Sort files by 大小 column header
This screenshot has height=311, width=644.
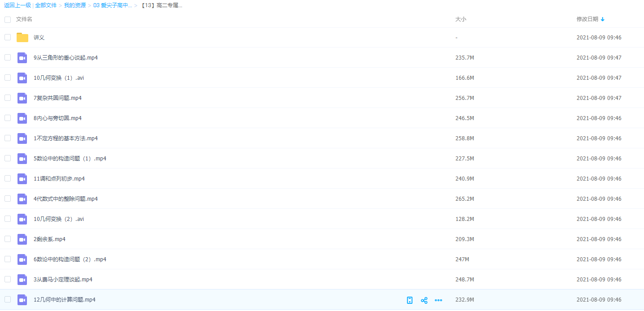pyautogui.click(x=460, y=19)
